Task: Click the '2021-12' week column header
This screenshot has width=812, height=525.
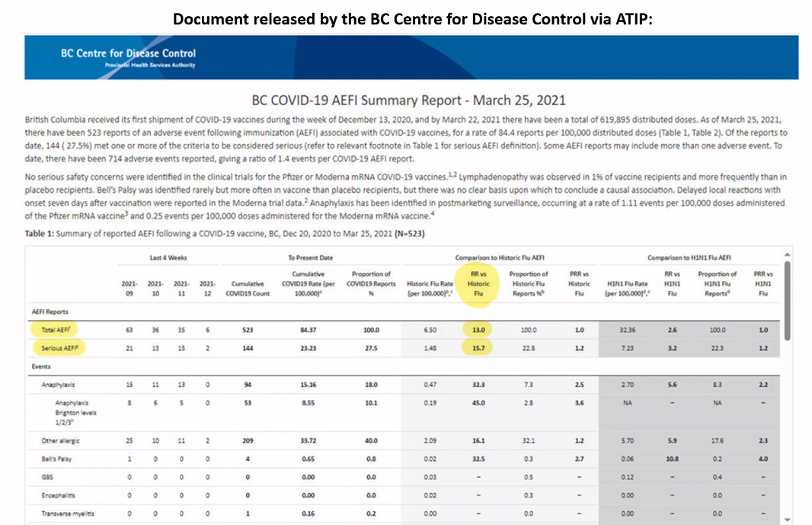Action: tap(207, 289)
